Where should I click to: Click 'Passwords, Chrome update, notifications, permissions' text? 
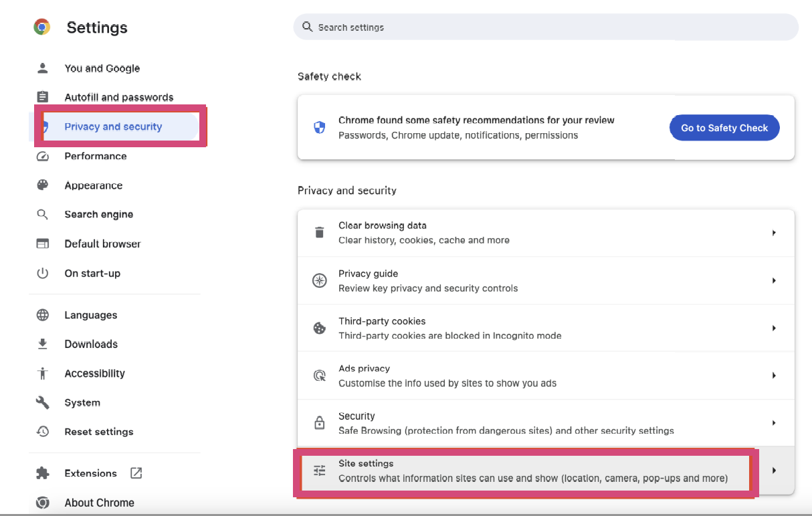coord(458,135)
